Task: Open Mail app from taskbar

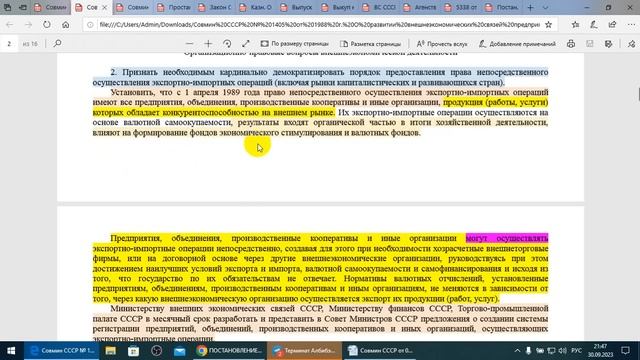Action: (x=179, y=351)
